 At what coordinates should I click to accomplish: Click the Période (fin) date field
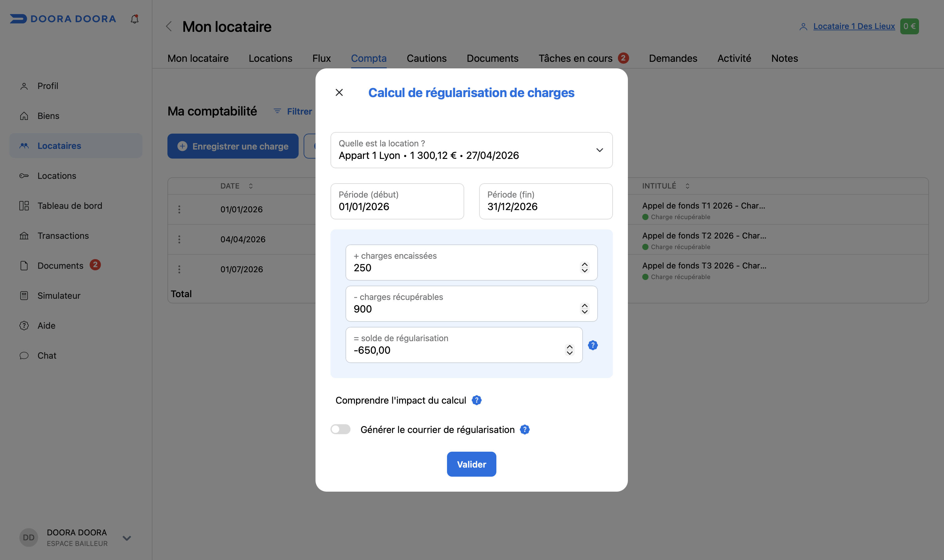546,202
